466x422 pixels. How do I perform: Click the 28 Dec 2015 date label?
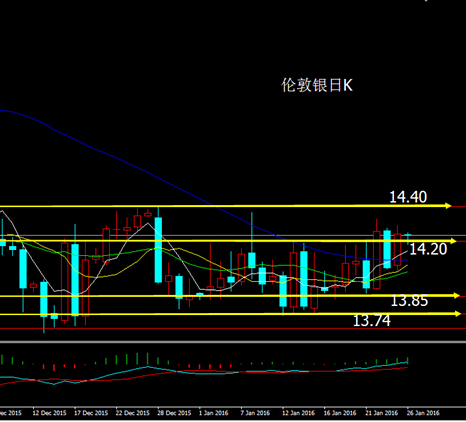pyautogui.click(x=174, y=413)
